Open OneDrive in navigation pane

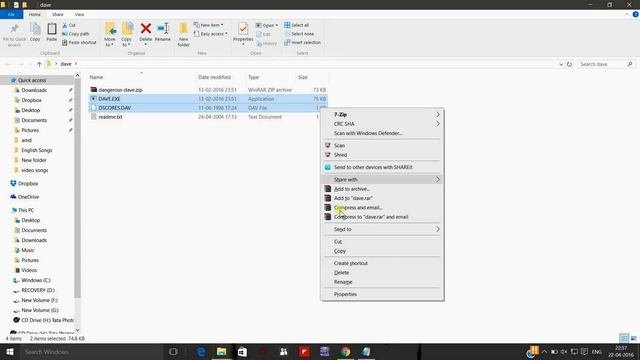28,197
